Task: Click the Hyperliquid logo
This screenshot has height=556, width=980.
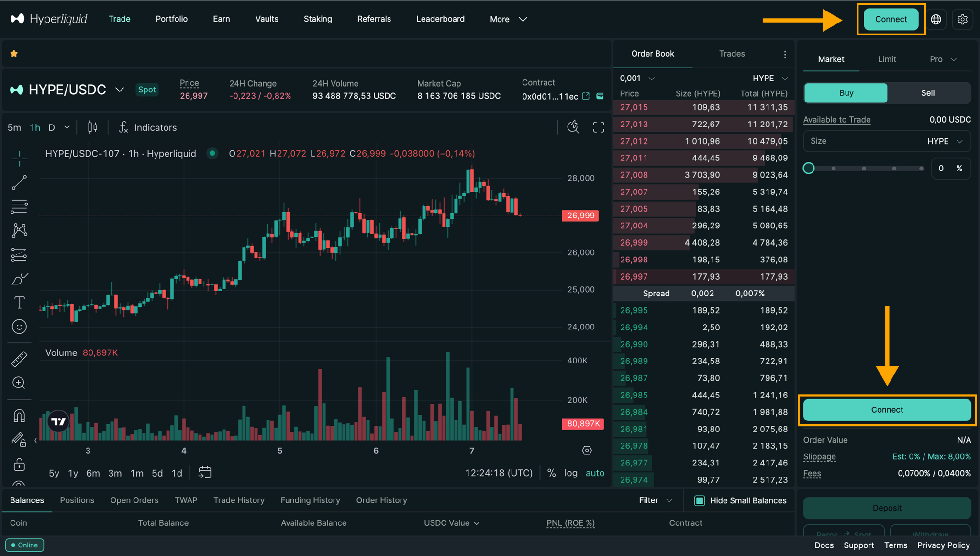Action: (x=49, y=19)
